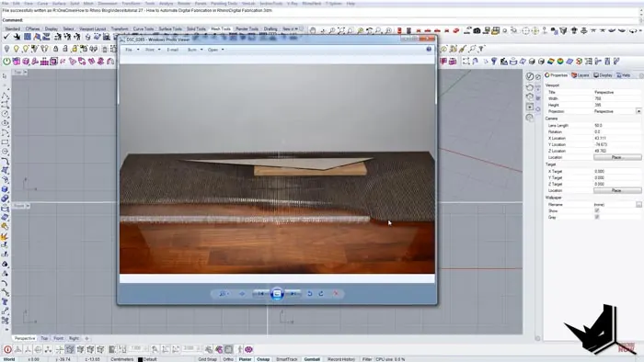Add a viewport tab with plus button
Viewport: 644px width, 362px height.
point(86,338)
